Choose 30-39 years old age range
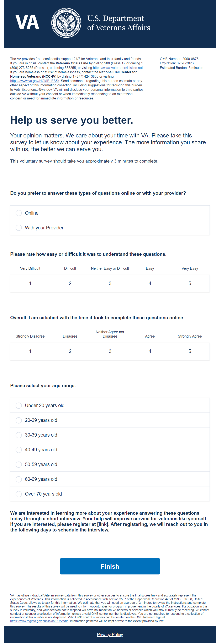The height and width of the screenshot is (644, 216). [x=19, y=435]
